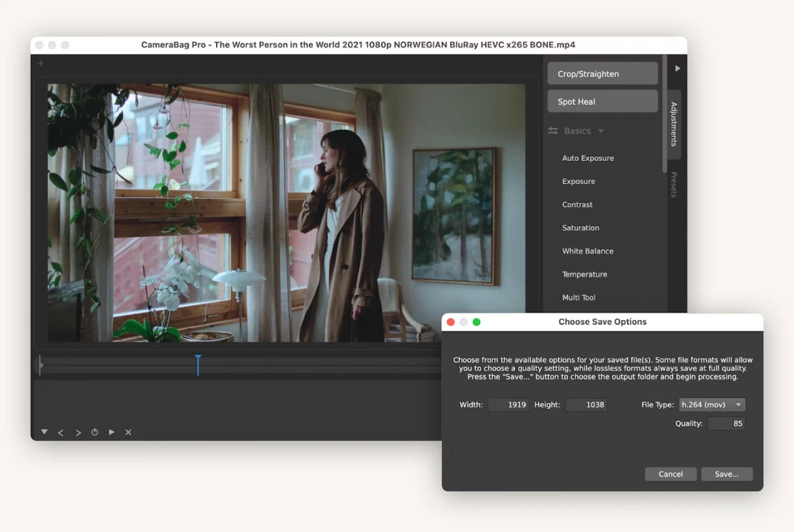The width and height of the screenshot is (794, 532).
Task: Click the Basics adjustment sliders icon
Action: 553,131
